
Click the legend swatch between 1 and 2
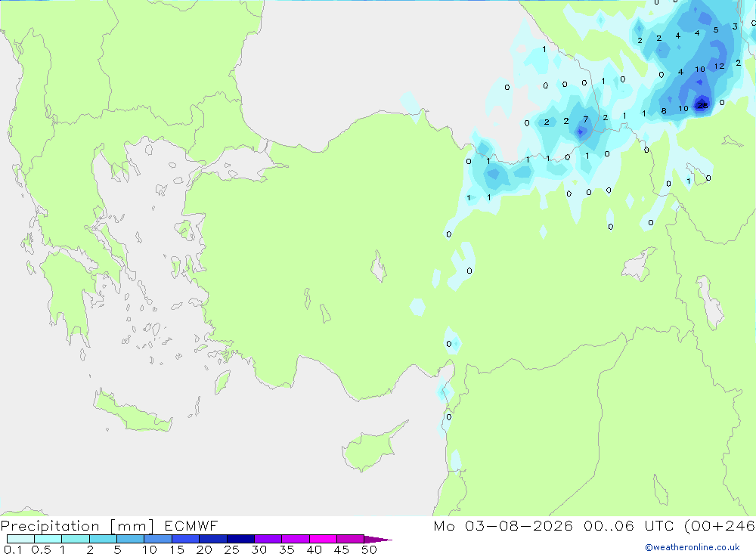tap(75, 539)
